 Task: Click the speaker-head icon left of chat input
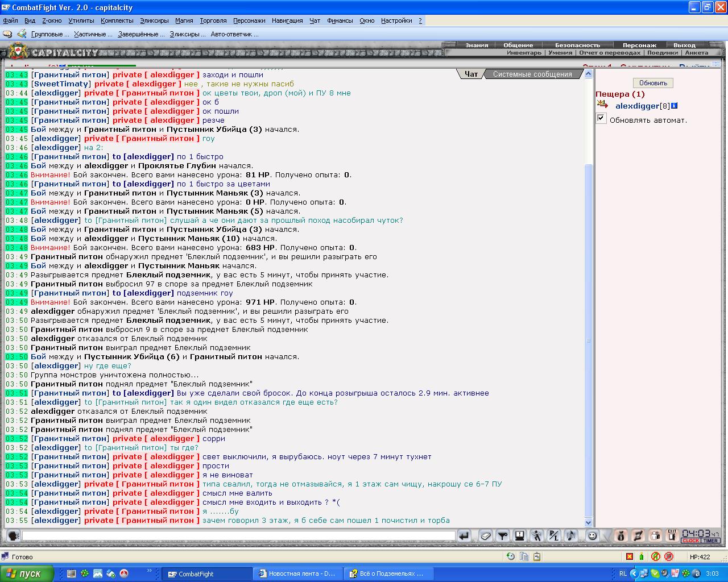click(13, 536)
